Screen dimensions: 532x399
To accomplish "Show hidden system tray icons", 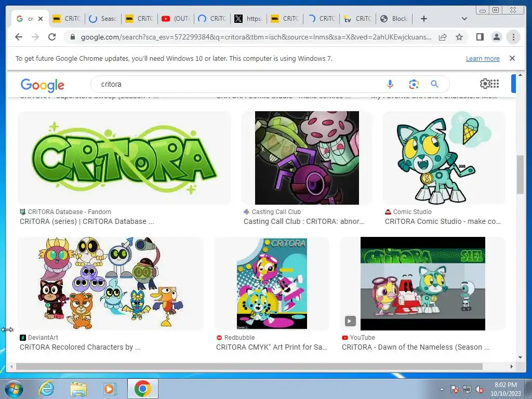I will (442, 389).
